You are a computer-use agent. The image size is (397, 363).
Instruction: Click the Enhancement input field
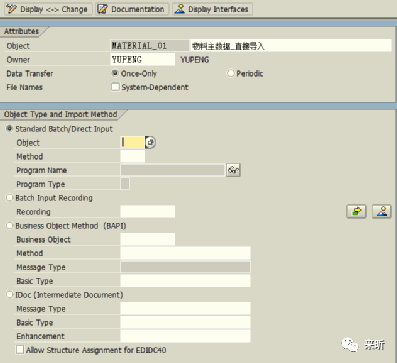[185, 336]
